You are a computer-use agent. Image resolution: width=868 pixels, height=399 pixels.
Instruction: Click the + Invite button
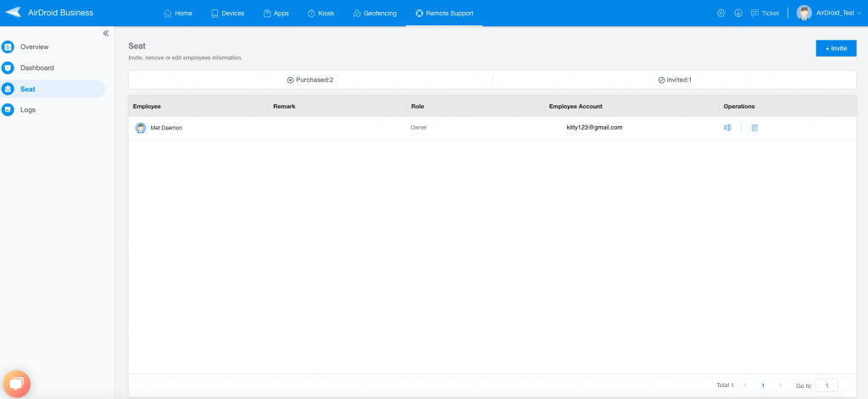(x=836, y=48)
